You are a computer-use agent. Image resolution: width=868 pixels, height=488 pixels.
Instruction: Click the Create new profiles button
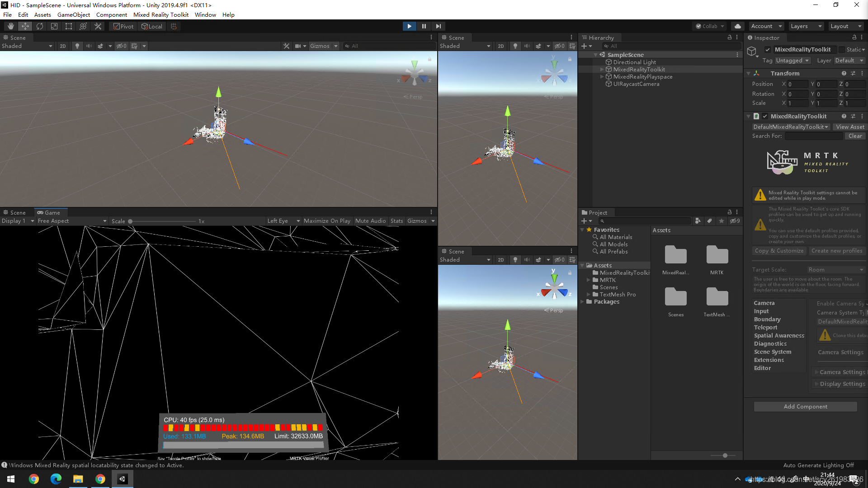click(837, 251)
